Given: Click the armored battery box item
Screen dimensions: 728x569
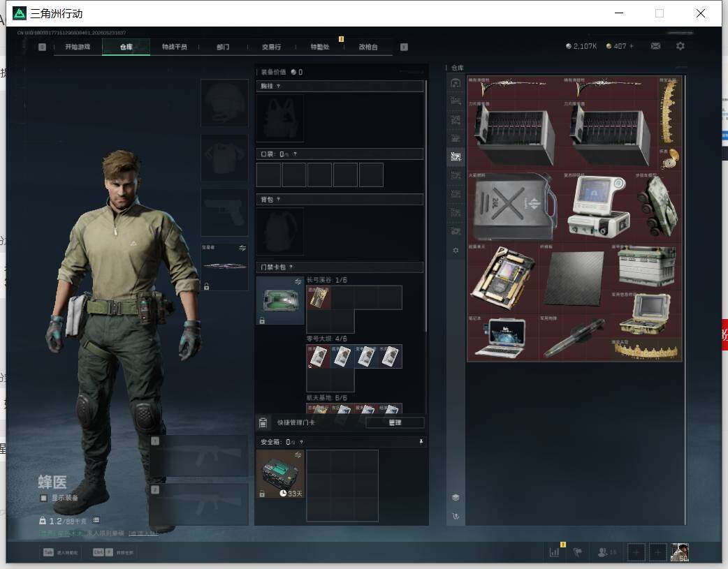Looking at the screenshot, I should [646, 267].
